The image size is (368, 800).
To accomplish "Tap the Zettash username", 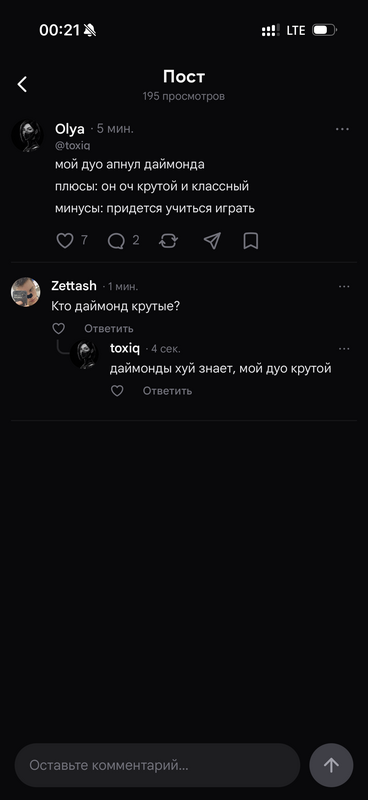I will pos(74,286).
